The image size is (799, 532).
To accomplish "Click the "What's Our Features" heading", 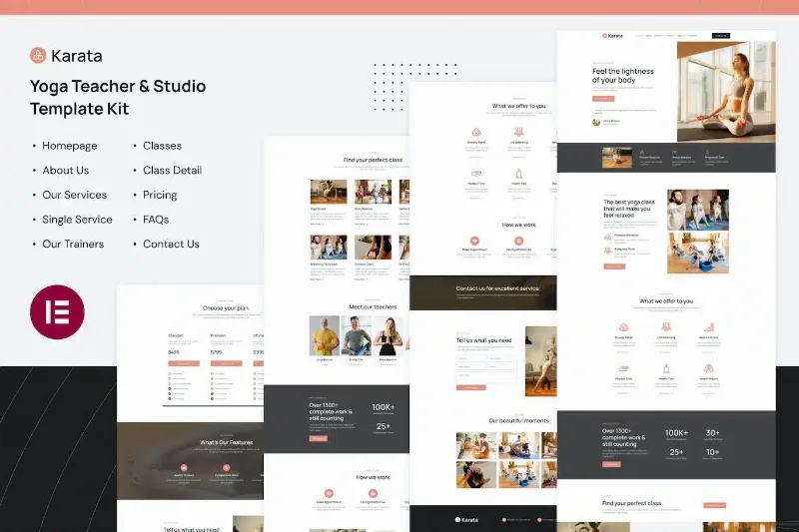I will tap(227, 442).
